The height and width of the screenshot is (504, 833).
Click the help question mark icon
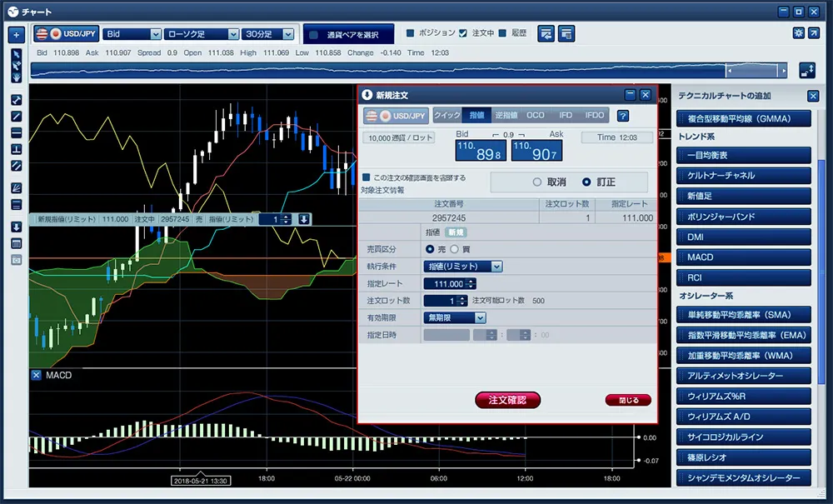point(622,116)
